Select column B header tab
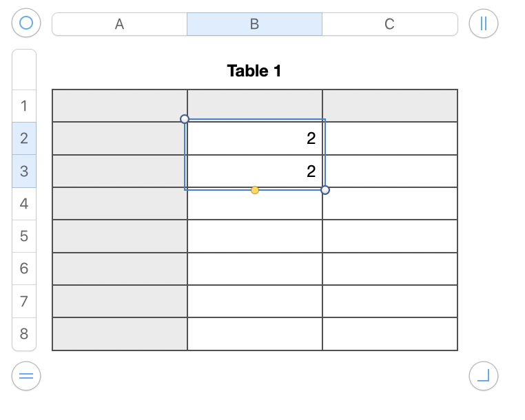Image resolution: width=525 pixels, height=420 pixels. pyautogui.click(x=254, y=24)
